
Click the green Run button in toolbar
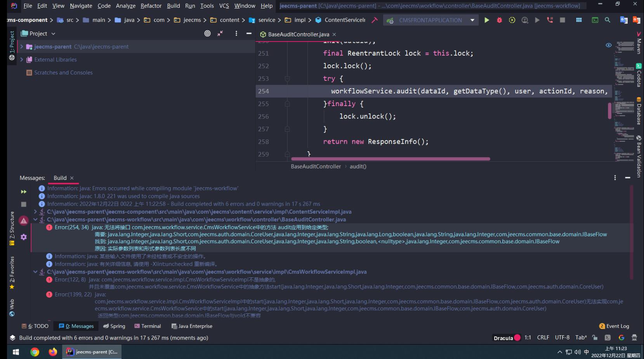[x=486, y=20]
